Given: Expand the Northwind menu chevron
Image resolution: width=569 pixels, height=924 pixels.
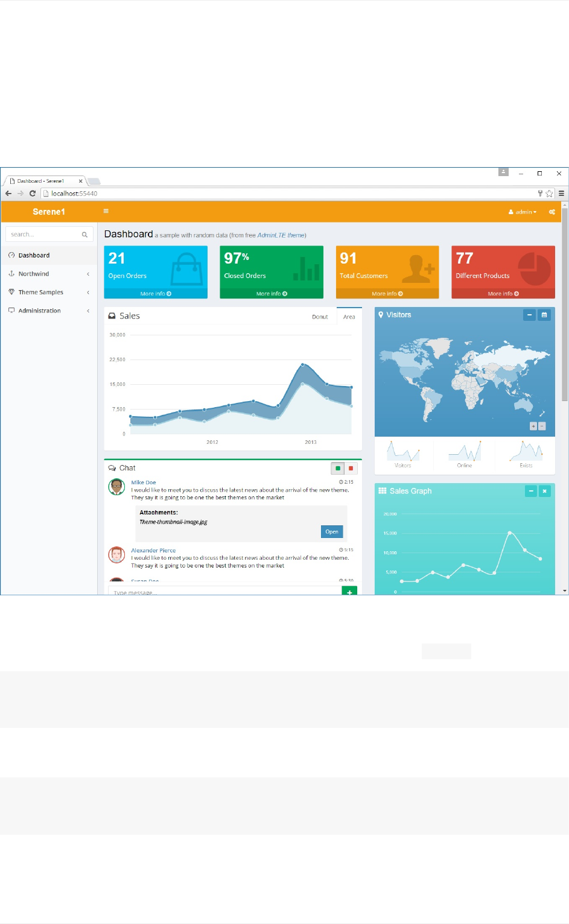Looking at the screenshot, I should pyautogui.click(x=88, y=274).
